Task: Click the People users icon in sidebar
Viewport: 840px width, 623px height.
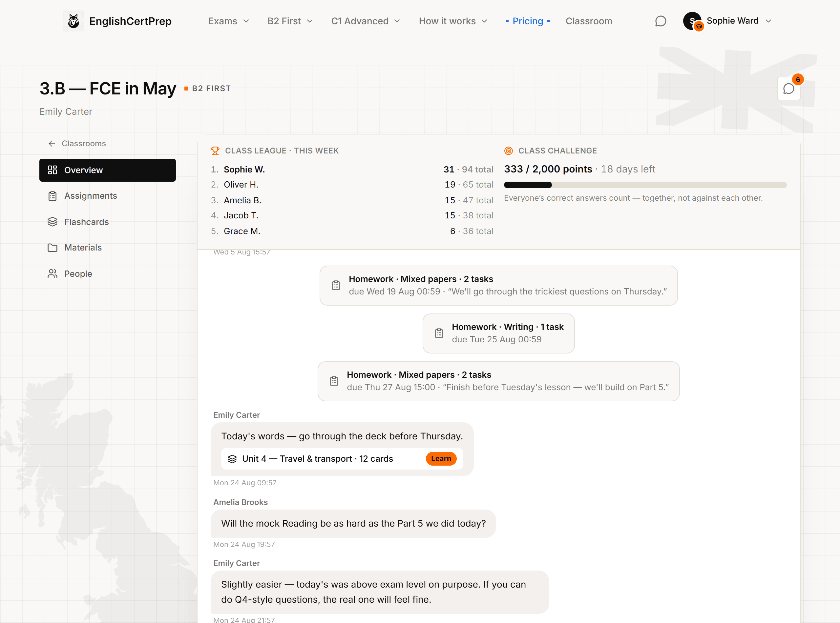Action: (x=52, y=274)
